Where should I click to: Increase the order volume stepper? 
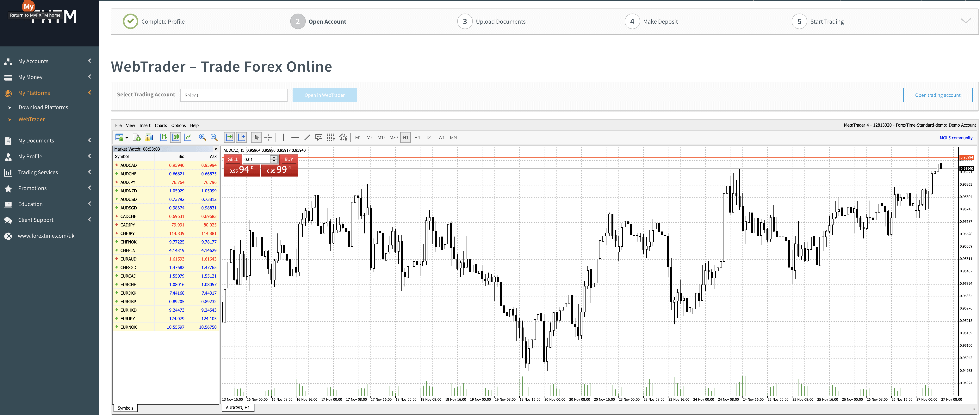[274, 157]
